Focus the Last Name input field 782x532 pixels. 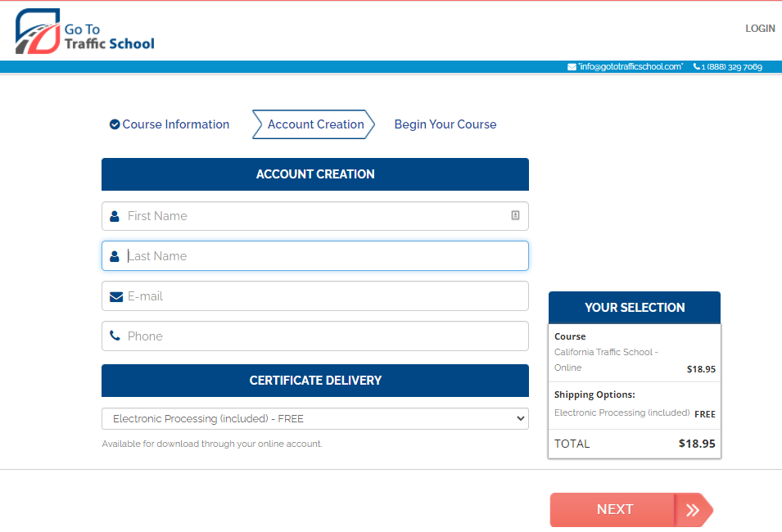click(x=315, y=256)
